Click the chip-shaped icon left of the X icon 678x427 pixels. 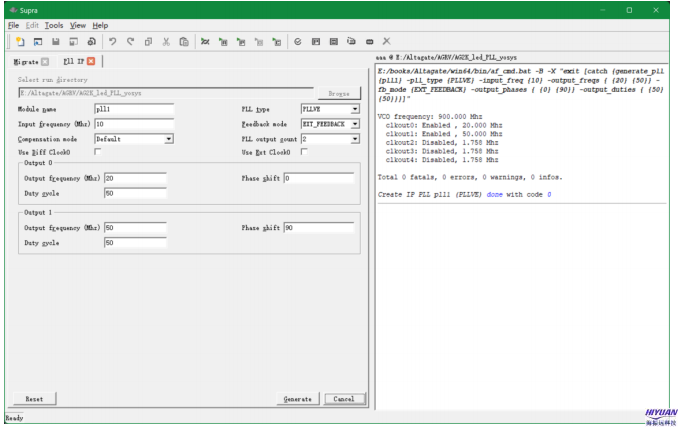(369, 41)
